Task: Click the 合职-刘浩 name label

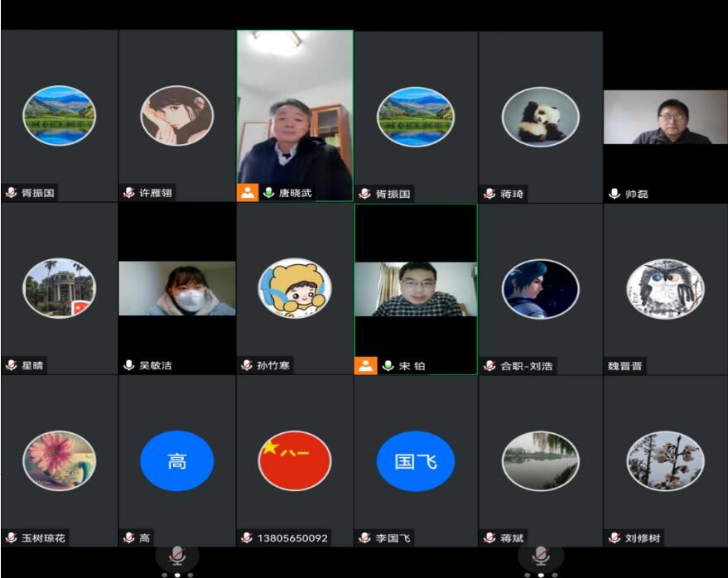Action: point(526,366)
